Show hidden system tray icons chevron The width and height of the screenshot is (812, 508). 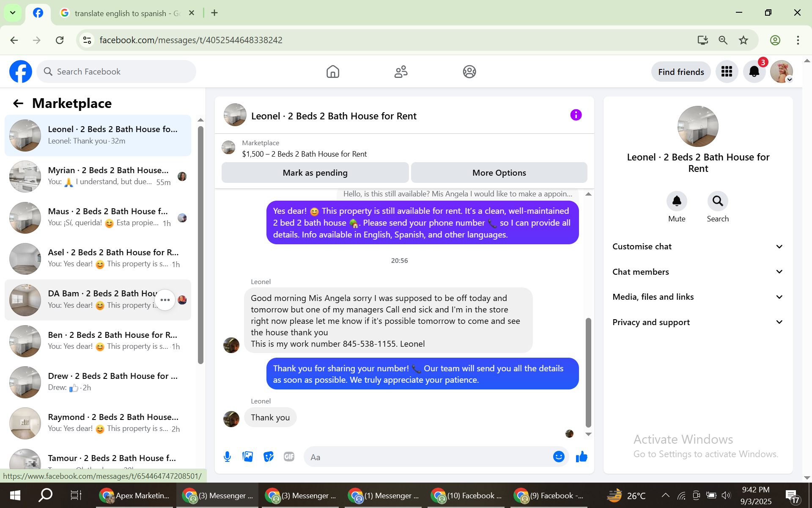click(665, 495)
